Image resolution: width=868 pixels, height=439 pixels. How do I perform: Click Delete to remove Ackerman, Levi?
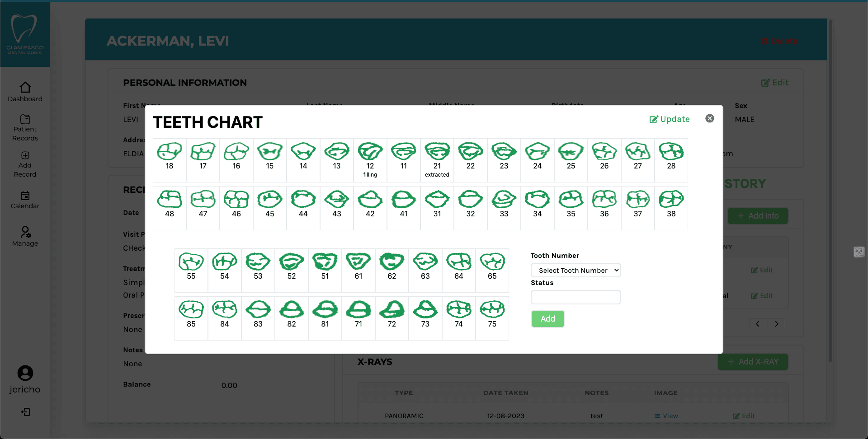pyautogui.click(x=779, y=41)
